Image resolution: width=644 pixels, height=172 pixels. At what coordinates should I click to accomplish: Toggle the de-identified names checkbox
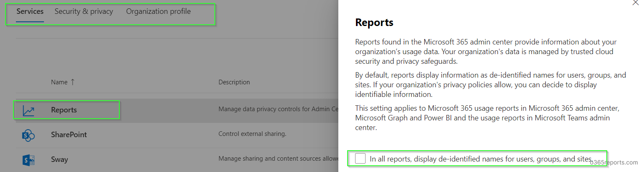point(360,159)
